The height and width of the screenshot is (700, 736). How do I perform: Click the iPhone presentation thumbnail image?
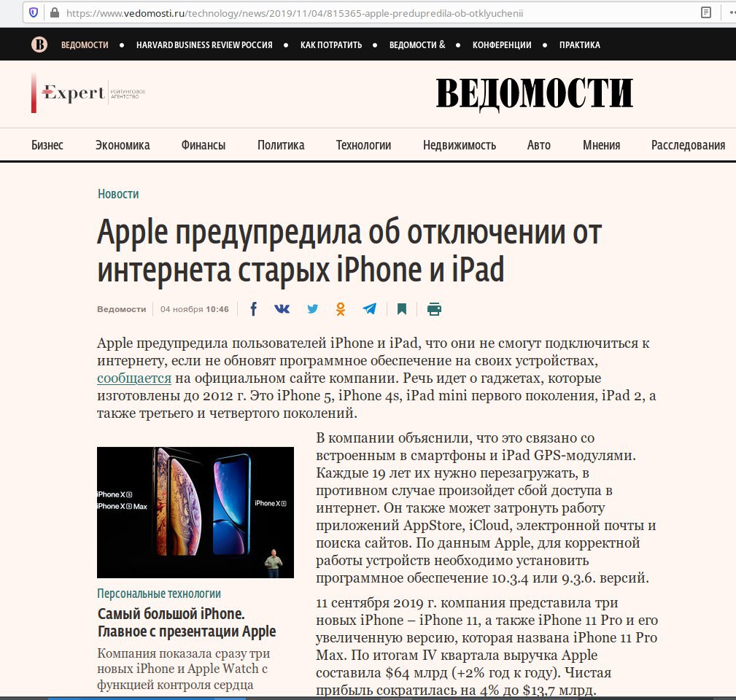(x=195, y=513)
